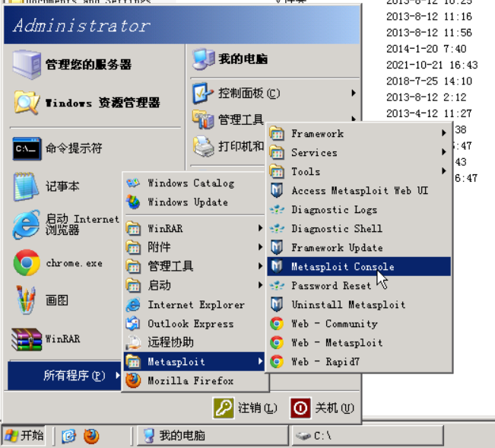Click the 注销(L) log off button
Viewport: 495px width, 448px height.
click(246, 408)
